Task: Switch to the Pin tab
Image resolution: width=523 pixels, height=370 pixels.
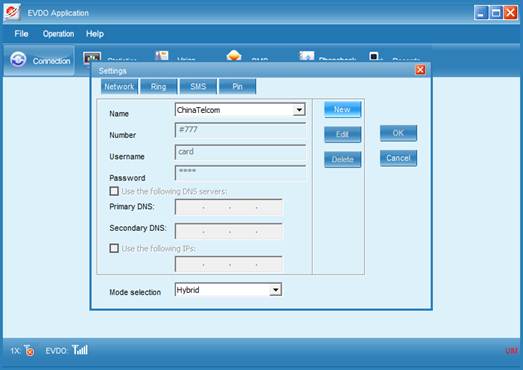Action: [237, 87]
